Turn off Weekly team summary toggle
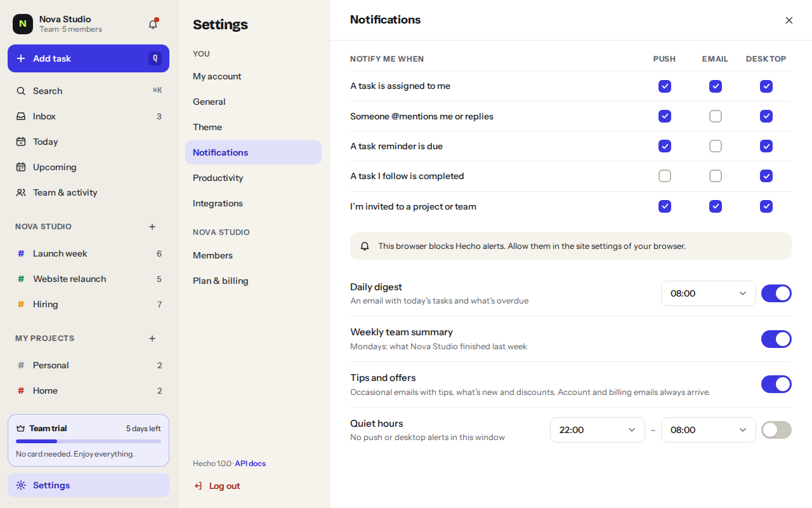This screenshot has height=508, width=812. coord(776,339)
